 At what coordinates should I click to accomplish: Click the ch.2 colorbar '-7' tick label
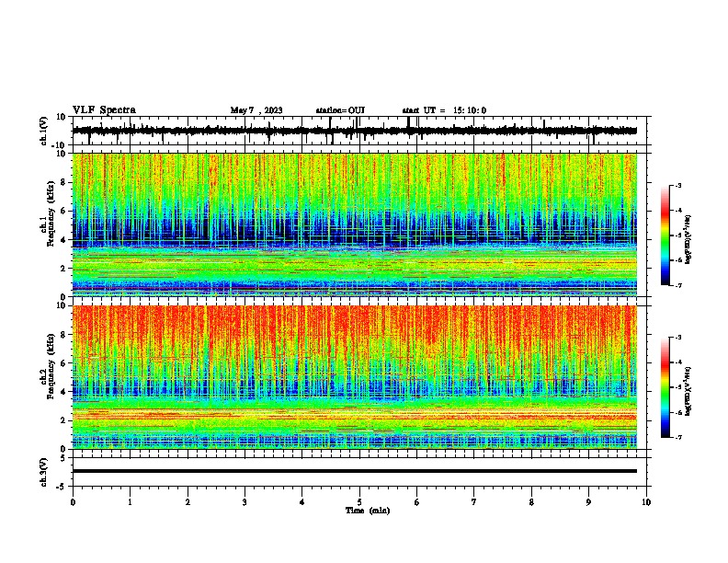coord(677,437)
